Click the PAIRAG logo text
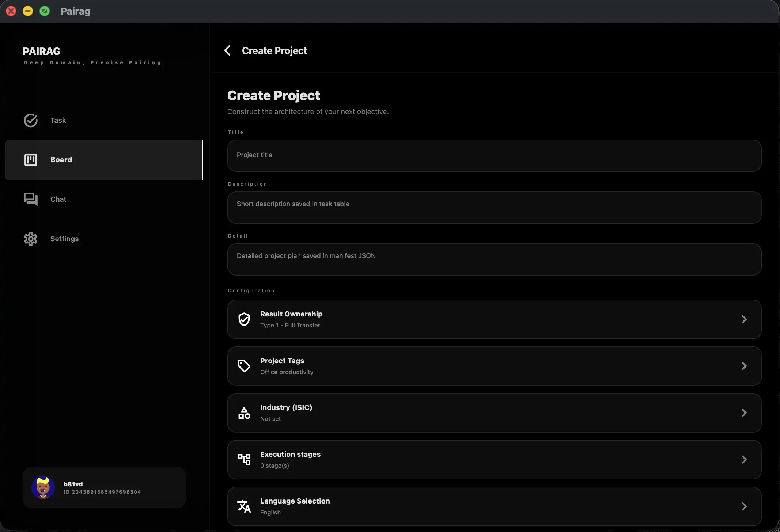780x532 pixels. pyautogui.click(x=42, y=51)
